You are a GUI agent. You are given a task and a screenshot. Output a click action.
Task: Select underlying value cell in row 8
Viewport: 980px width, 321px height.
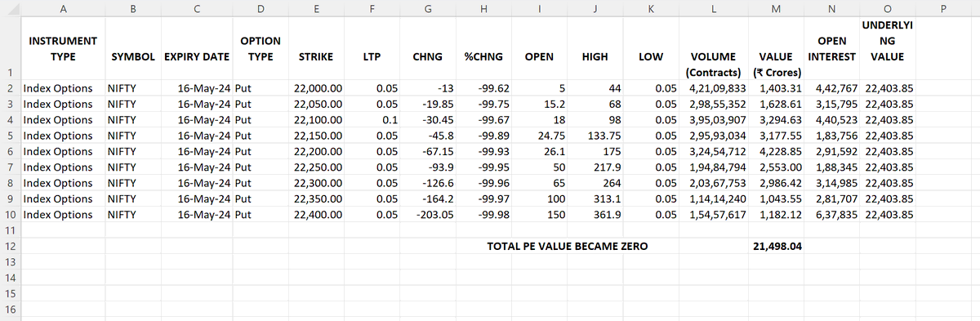click(888, 183)
